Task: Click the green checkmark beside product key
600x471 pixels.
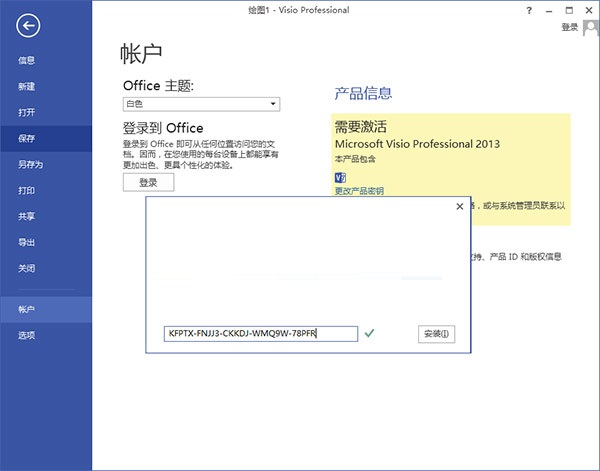Action: pos(369,333)
